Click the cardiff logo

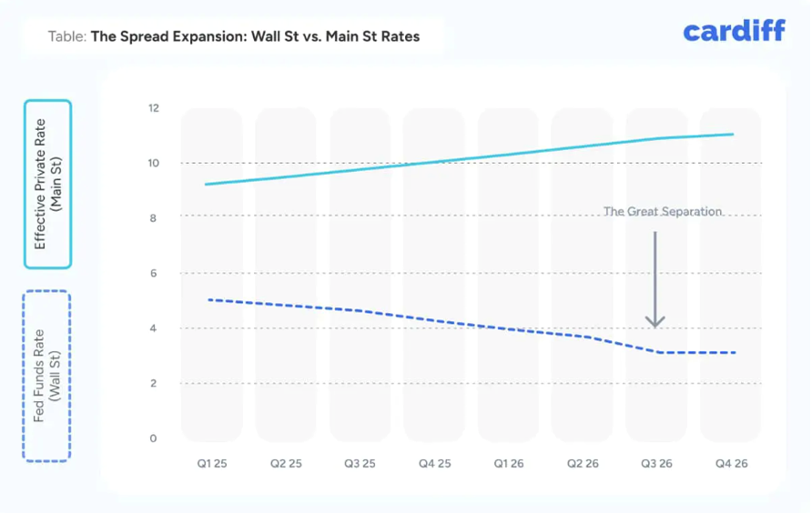coord(733,32)
